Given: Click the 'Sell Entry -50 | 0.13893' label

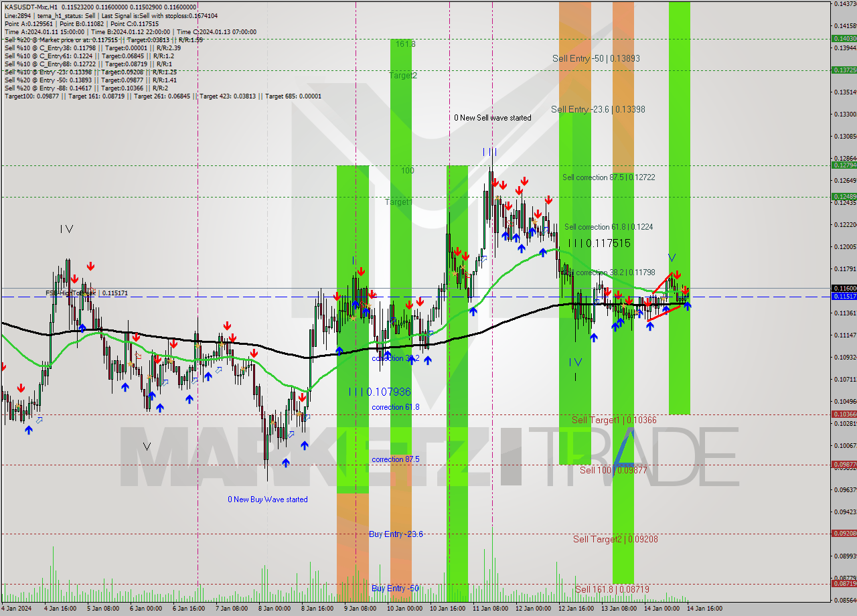Looking at the screenshot, I should [x=596, y=58].
